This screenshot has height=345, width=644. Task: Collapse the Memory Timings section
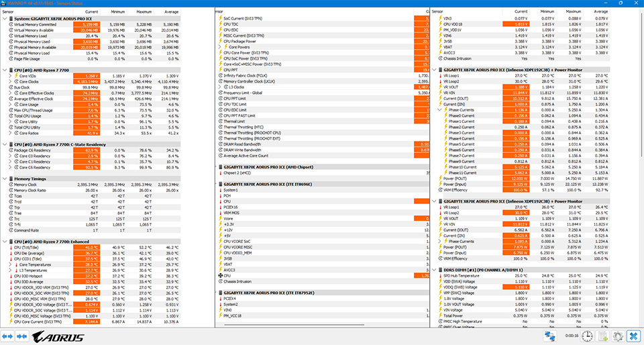(5, 179)
